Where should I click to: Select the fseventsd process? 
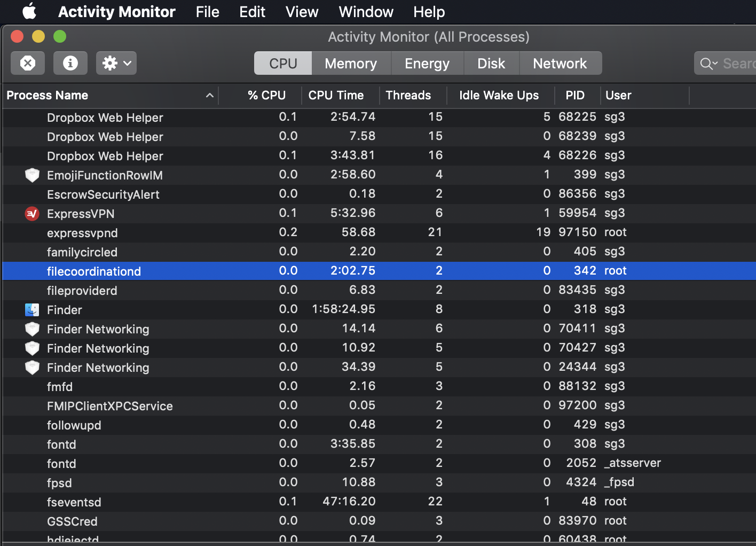click(x=379, y=502)
